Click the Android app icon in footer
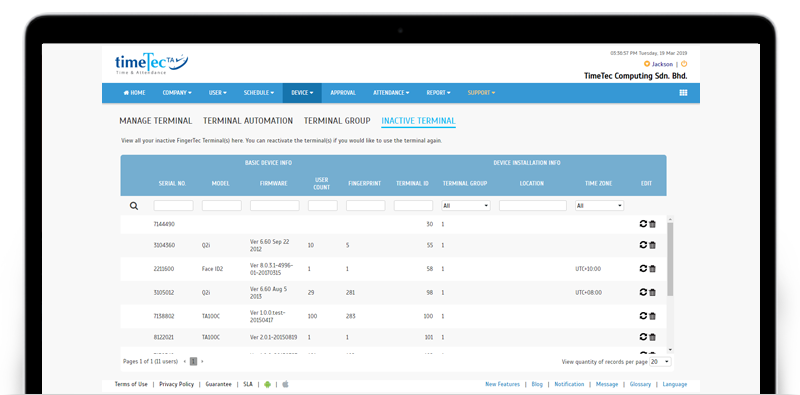The width and height of the screenshot is (800, 395). tap(267, 384)
